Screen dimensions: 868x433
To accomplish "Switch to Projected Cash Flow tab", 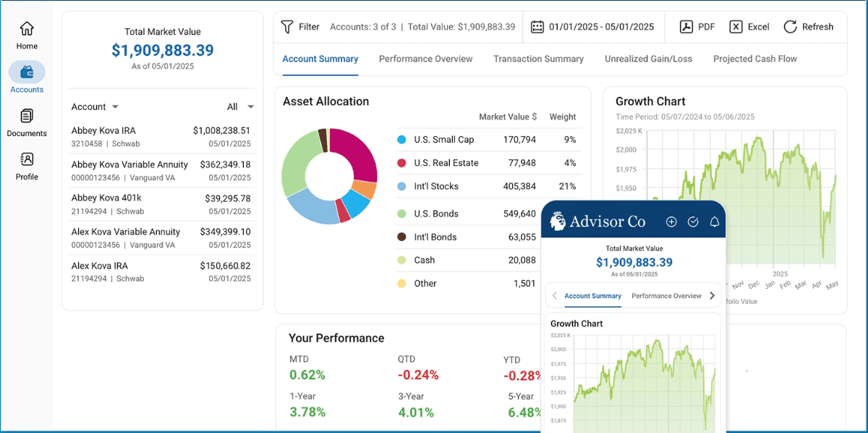I will click(755, 59).
